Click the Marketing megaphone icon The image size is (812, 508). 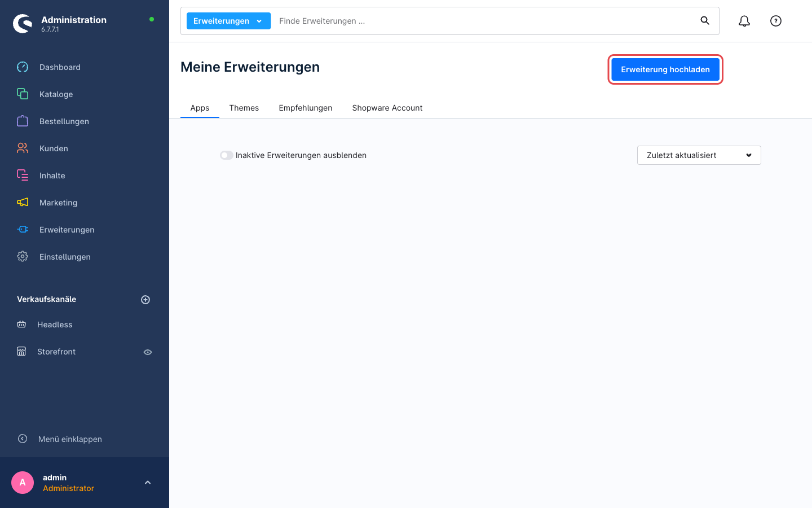[23, 202]
